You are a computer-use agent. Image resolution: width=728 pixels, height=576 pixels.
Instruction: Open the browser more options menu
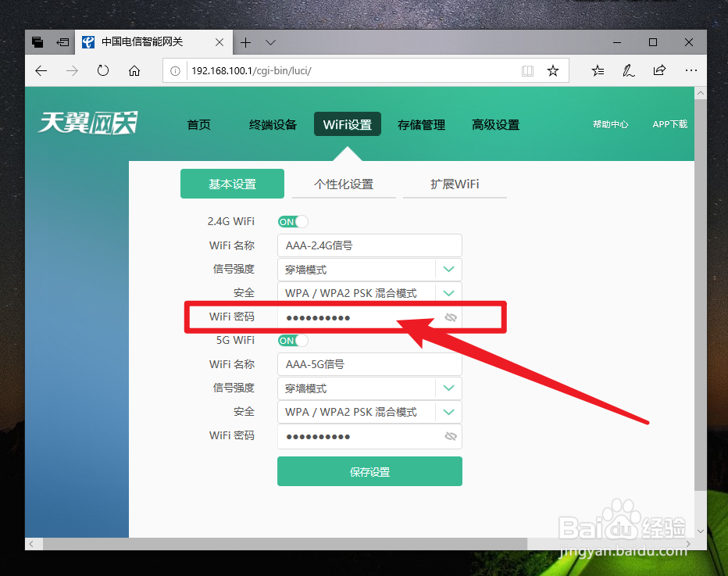click(691, 70)
